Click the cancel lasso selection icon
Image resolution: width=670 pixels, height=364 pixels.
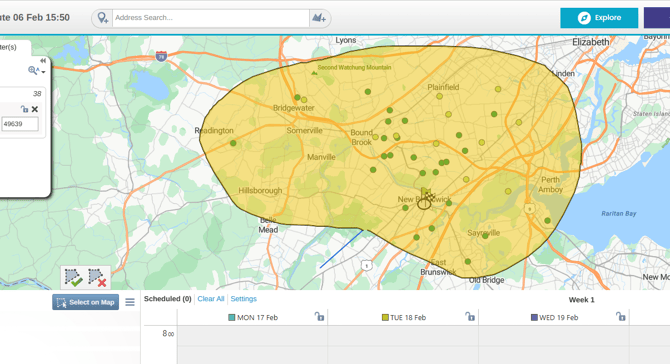click(x=97, y=278)
